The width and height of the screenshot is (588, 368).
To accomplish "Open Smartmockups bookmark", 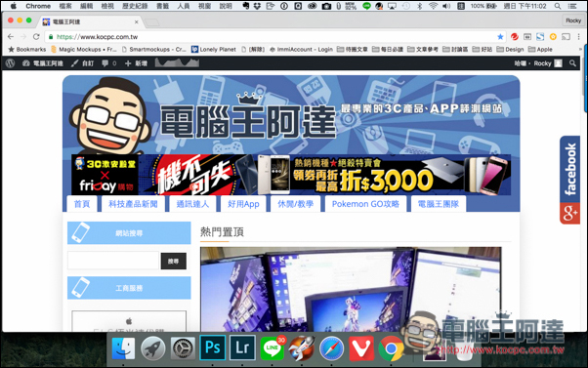I will [154, 49].
